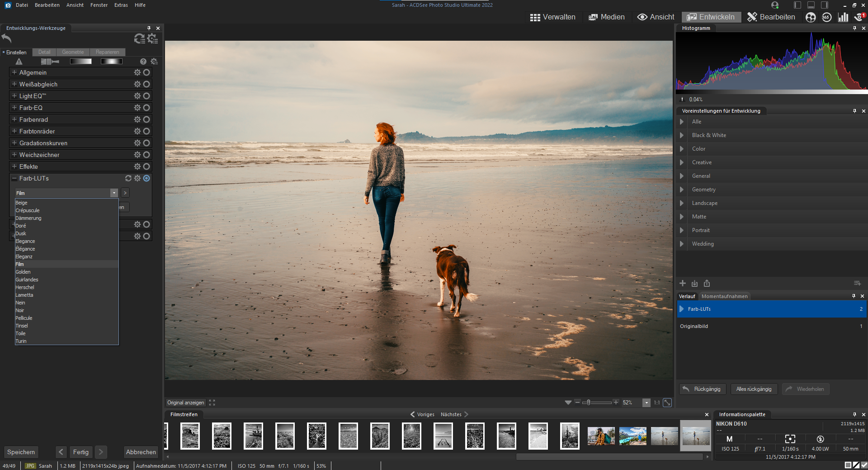868x470 pixels.
Task: Click the 365 icon in top bar
Action: 826,17
